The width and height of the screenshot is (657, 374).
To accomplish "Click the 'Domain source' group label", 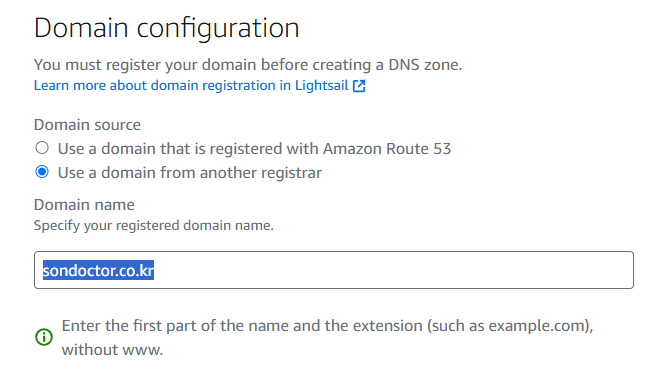I will [x=87, y=125].
